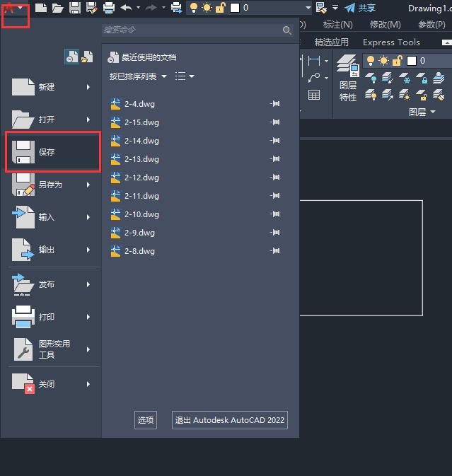Select New (新建) in application menu

tap(52, 87)
